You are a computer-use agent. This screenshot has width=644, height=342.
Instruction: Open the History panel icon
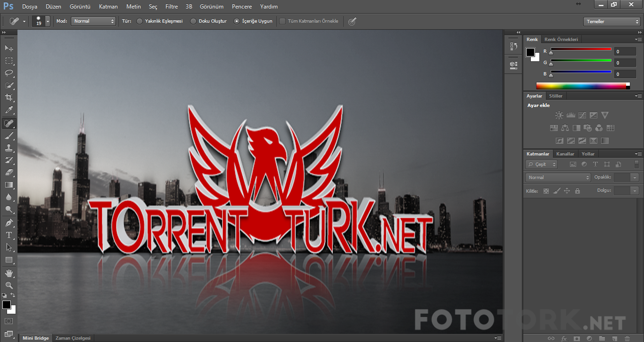513,46
